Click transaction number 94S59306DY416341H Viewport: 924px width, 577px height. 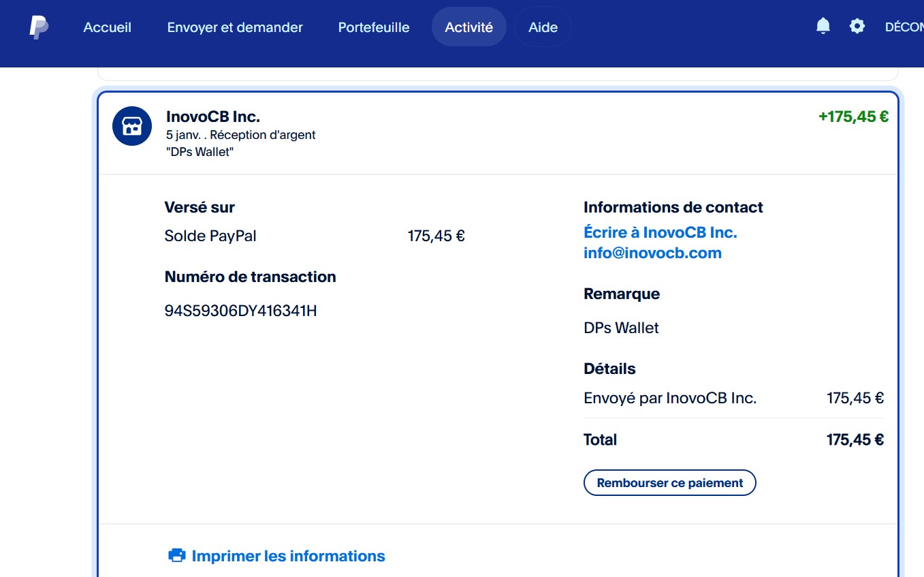(x=241, y=311)
